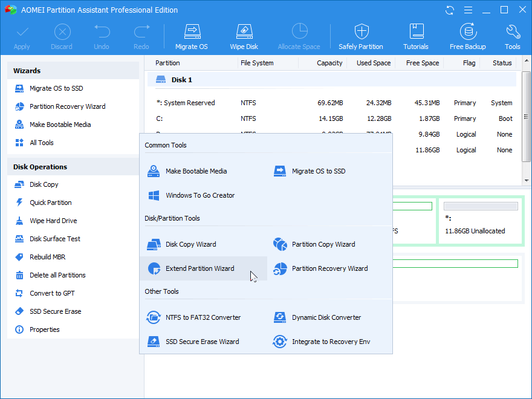Click the 11.86GB free space cell
This screenshot has height=399, width=532.
tap(427, 150)
